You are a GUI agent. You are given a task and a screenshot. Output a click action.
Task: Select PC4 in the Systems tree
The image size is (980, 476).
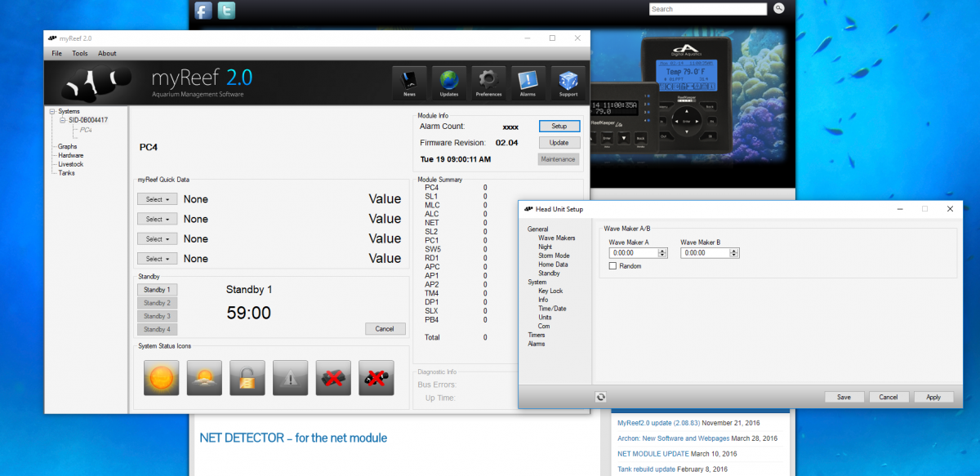click(86, 129)
